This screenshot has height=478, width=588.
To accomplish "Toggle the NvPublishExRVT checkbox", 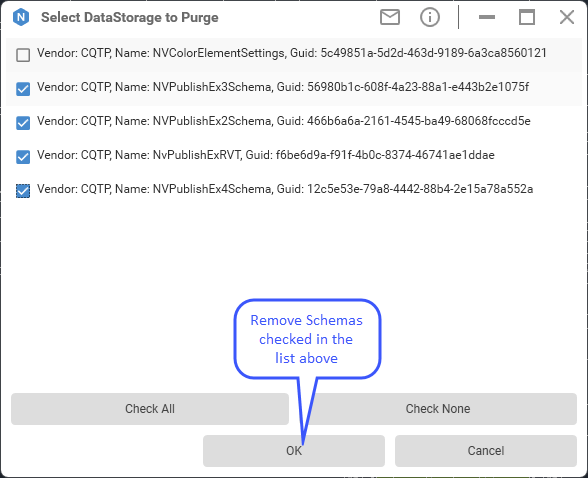I will (x=23, y=157).
